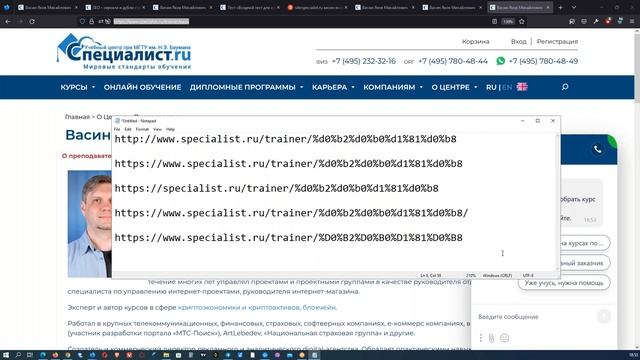Open the 'криптоэкономики и криптоактивов, блокчейн' link
The image size is (640, 360).
257,307
